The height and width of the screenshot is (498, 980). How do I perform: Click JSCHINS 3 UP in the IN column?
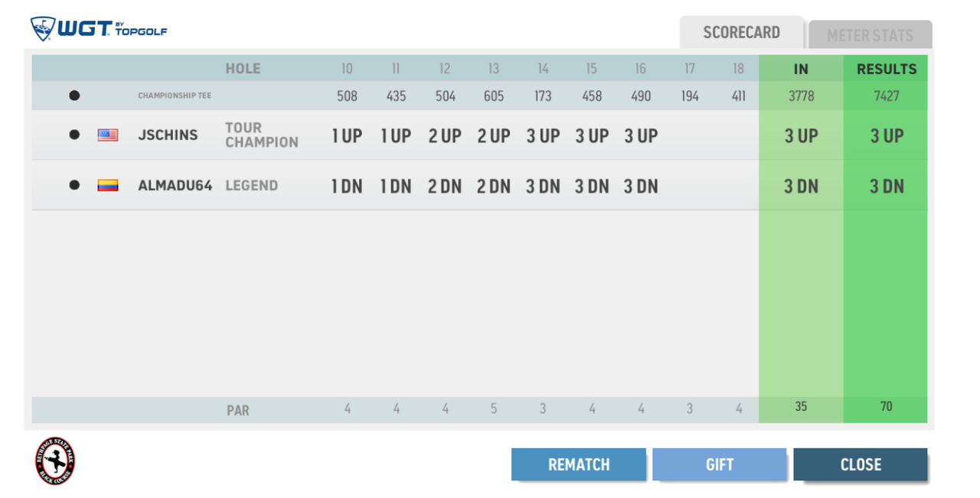(x=801, y=136)
